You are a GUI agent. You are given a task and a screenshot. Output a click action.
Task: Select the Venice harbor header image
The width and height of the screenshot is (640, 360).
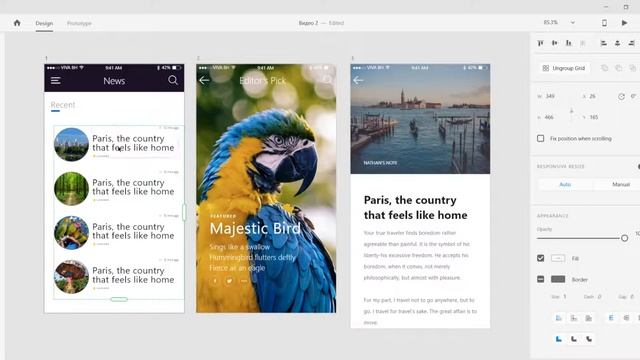(x=420, y=119)
